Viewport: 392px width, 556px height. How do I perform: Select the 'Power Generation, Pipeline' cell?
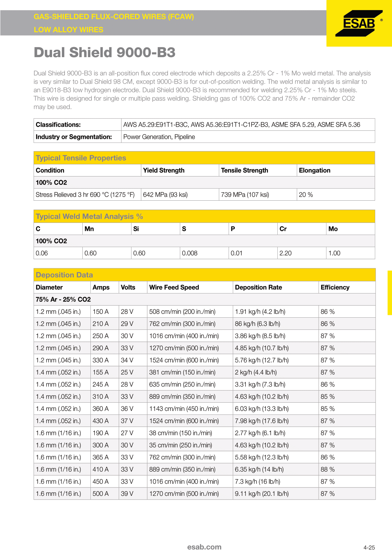point(248,137)
